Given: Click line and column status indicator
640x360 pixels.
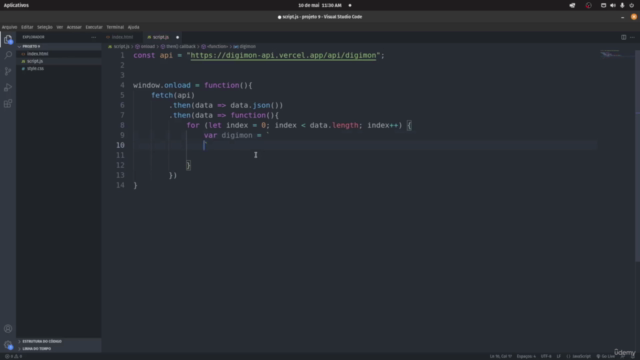Looking at the screenshot, I should 501,356.
